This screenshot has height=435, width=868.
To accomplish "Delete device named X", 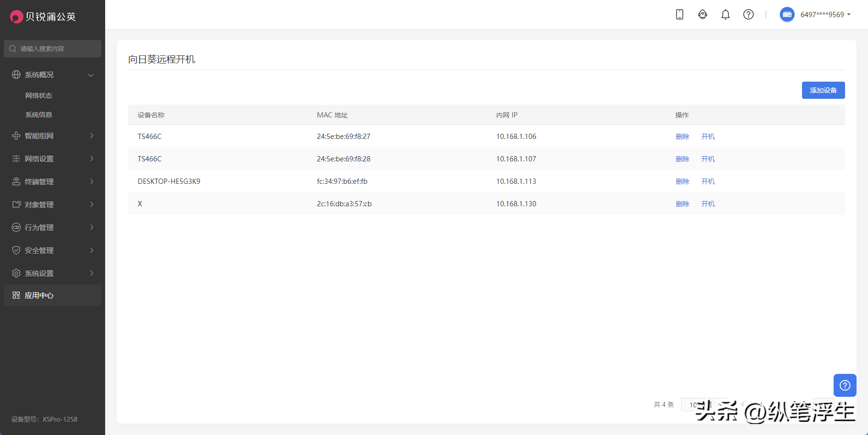I will 683,204.
